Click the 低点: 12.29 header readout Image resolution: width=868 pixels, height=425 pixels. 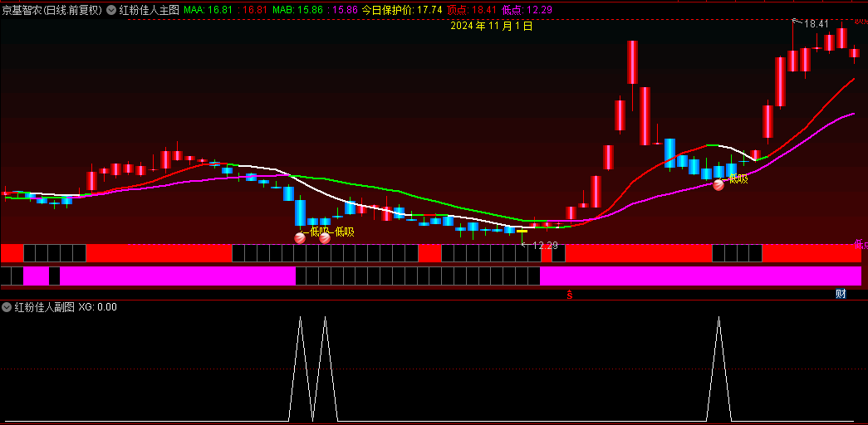click(527, 9)
